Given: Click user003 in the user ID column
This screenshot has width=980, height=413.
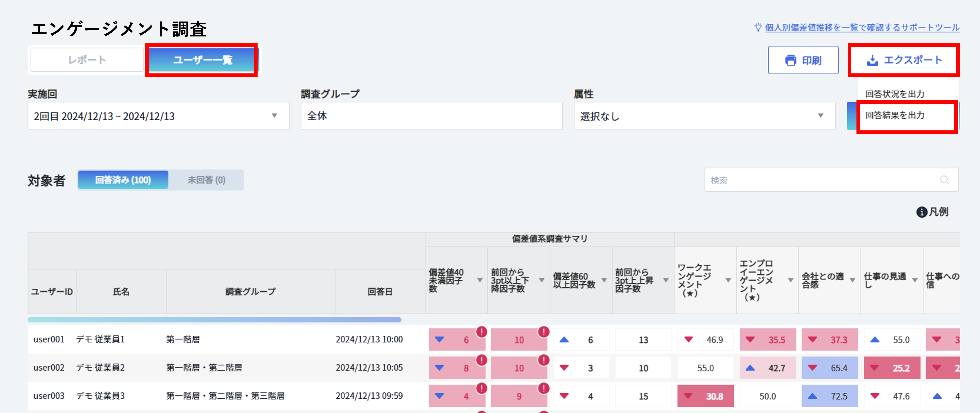Looking at the screenshot, I should point(49,396).
